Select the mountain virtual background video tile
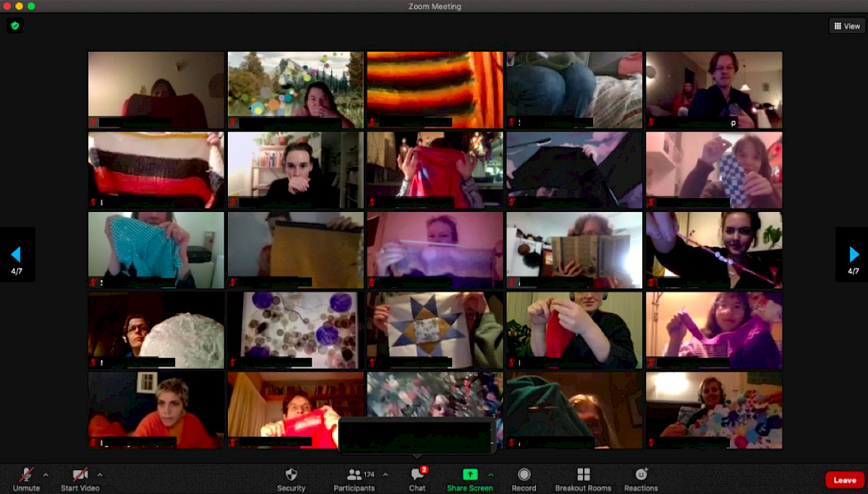 click(295, 90)
